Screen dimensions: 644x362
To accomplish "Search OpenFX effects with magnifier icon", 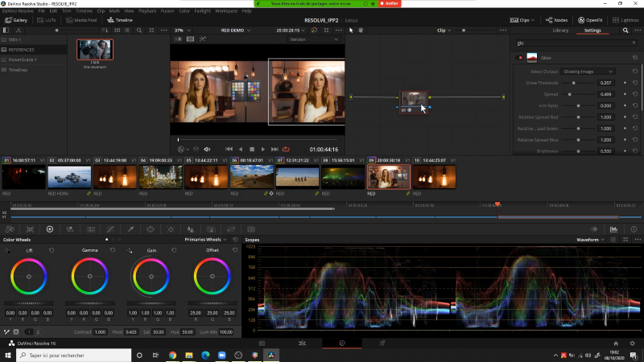I will (625, 31).
